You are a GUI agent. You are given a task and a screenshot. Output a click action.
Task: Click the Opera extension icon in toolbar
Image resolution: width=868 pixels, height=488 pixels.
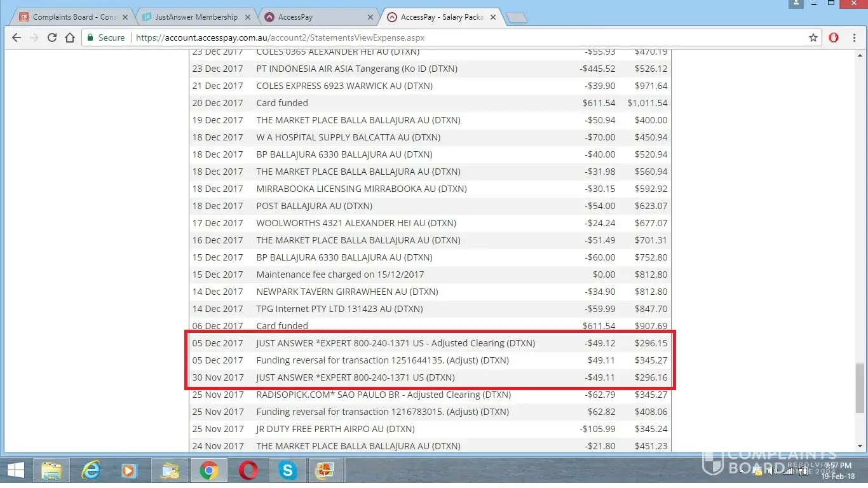click(x=834, y=37)
